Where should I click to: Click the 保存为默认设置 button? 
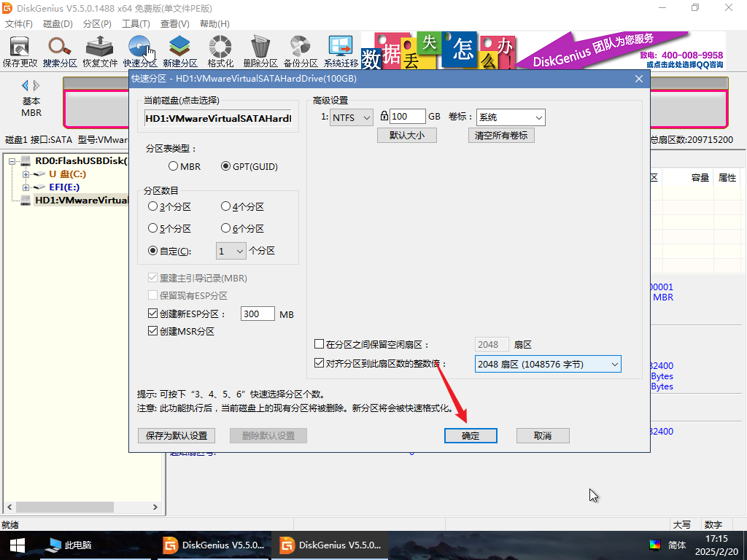177,436
